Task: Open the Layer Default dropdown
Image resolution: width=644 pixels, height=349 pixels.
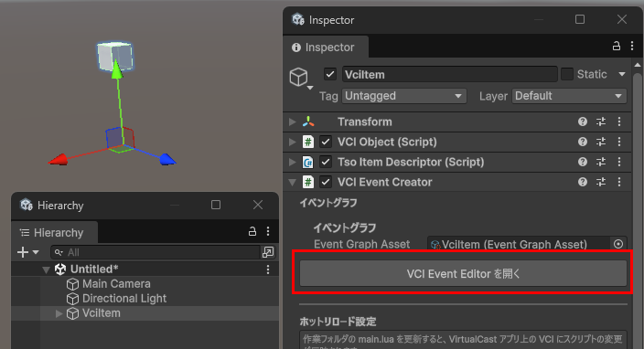Action: 569,96
